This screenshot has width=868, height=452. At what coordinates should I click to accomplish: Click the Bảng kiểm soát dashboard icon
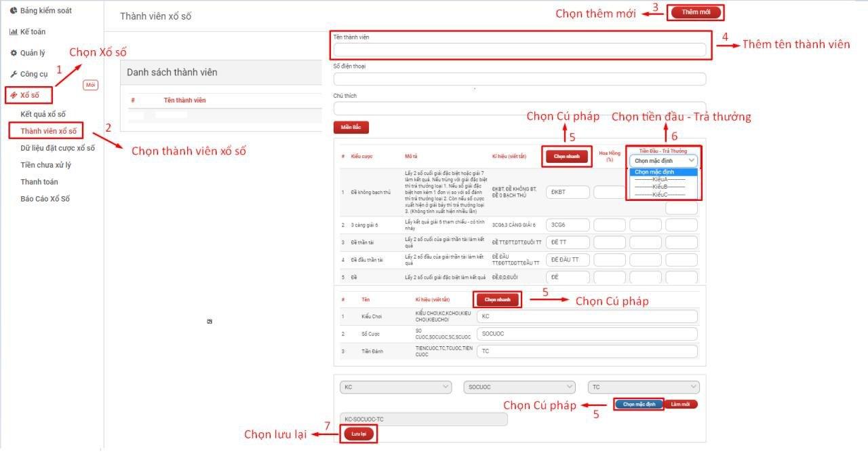[14, 11]
